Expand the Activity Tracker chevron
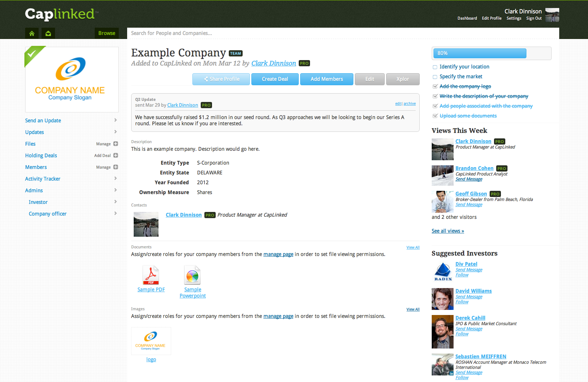588x382 pixels. click(115, 178)
